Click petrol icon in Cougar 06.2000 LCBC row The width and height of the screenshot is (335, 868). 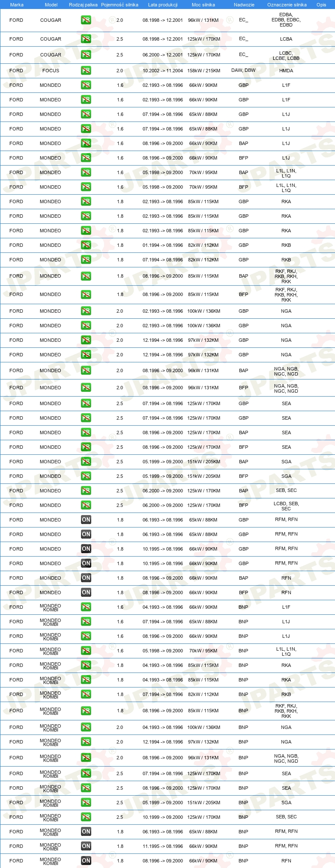tap(86, 55)
